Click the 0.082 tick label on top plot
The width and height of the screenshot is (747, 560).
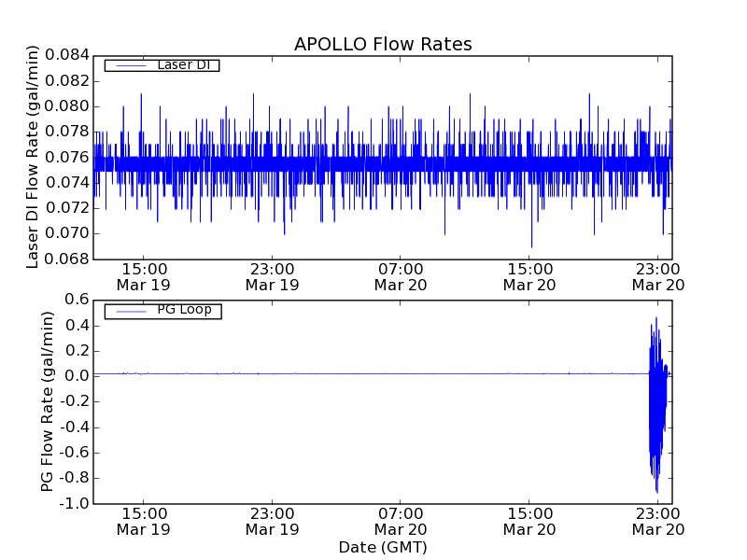click(67, 81)
